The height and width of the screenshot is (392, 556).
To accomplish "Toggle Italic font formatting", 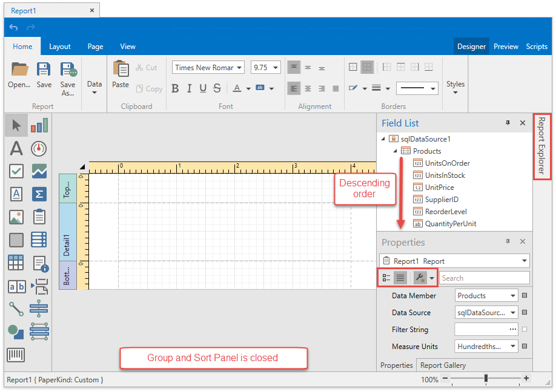I will click(189, 89).
